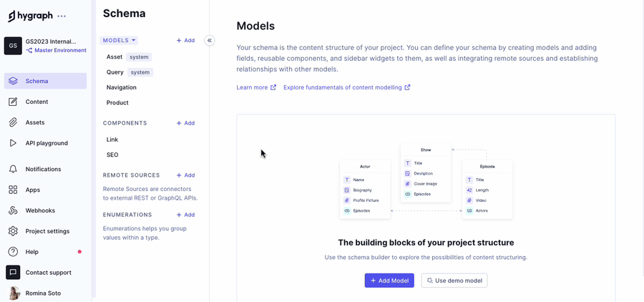644x302 pixels.
Task: Click the Use demo model button
Action: coord(454,281)
